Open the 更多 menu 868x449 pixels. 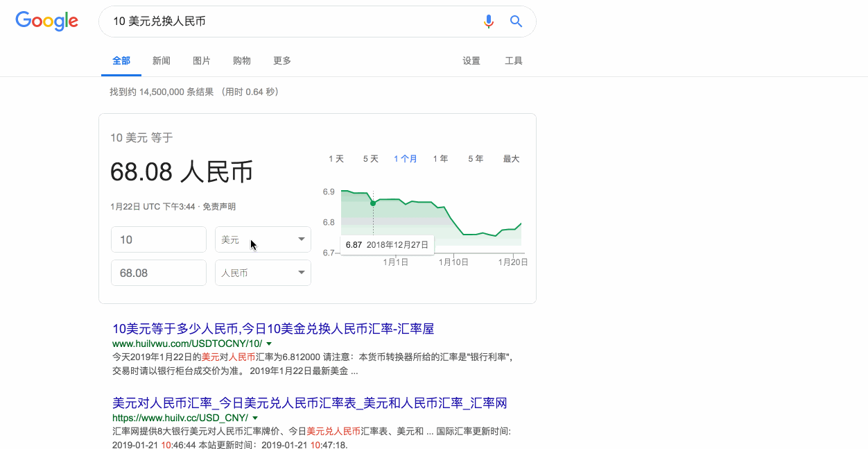pos(282,61)
